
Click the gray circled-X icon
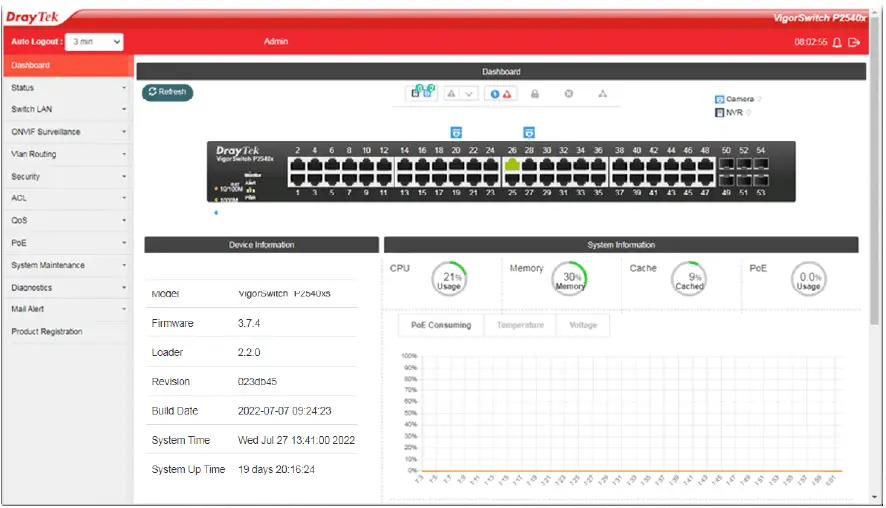pos(569,94)
